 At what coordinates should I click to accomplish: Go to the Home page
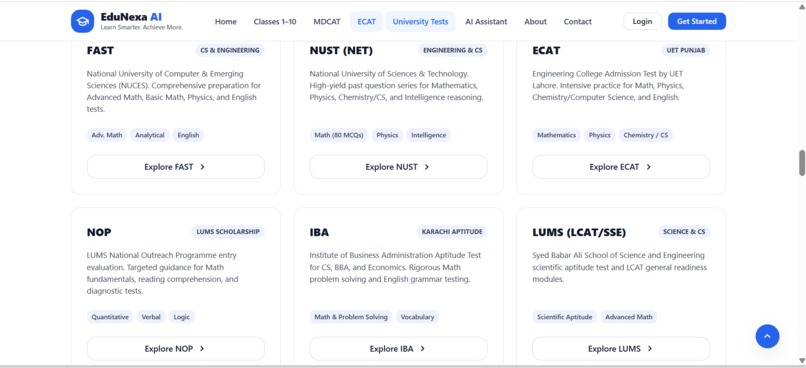tap(226, 22)
